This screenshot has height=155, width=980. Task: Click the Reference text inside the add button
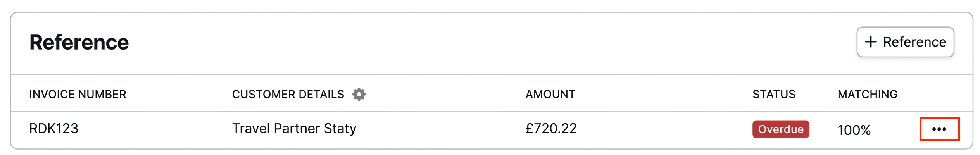point(914,42)
